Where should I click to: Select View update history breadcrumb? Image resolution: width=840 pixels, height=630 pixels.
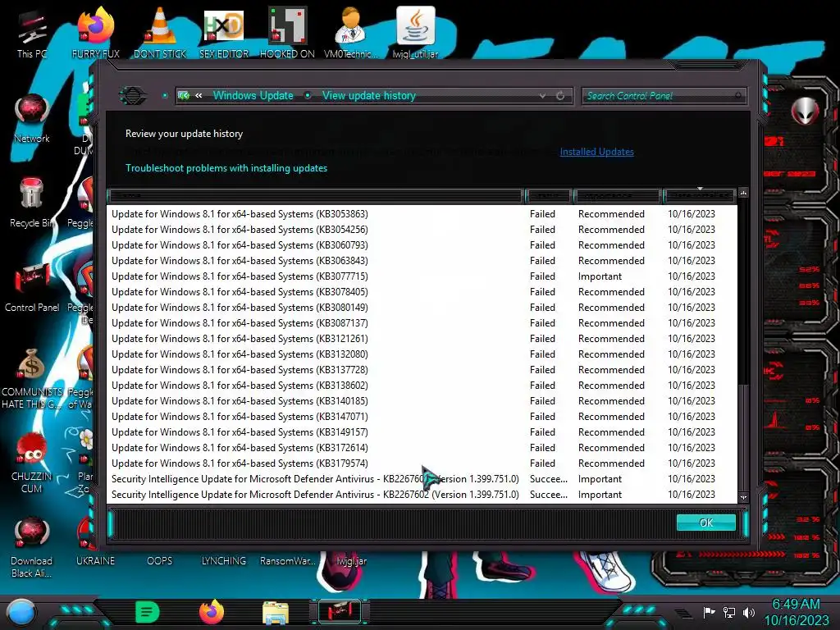point(368,96)
